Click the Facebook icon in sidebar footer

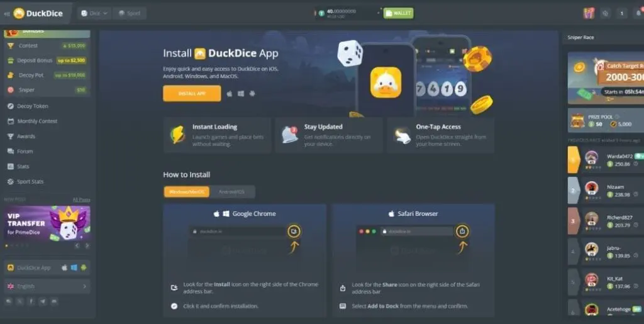tap(31, 302)
